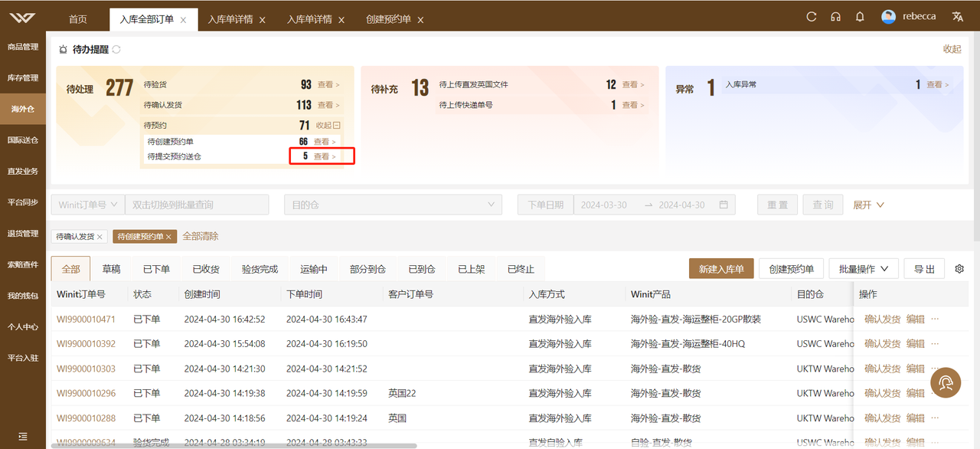Collapse the sidebar with bottom menu icon
The height and width of the screenshot is (449, 980).
[23, 436]
